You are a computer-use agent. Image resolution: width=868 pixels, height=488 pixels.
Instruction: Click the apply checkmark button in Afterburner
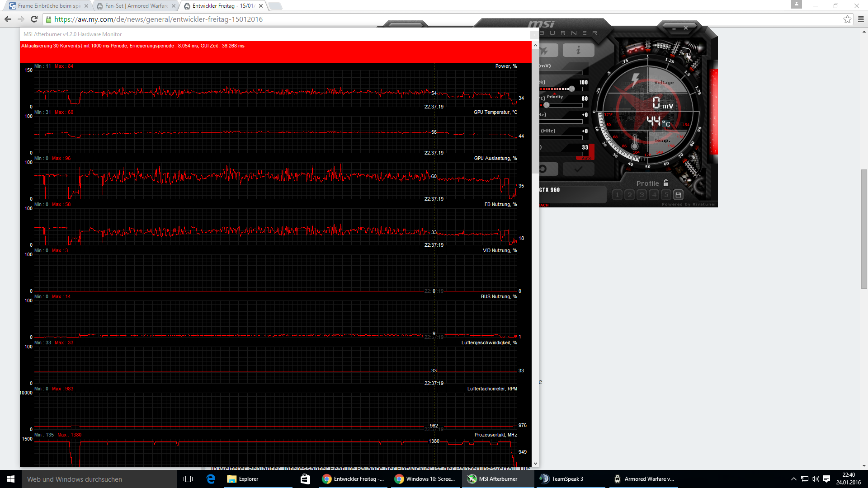coord(578,169)
